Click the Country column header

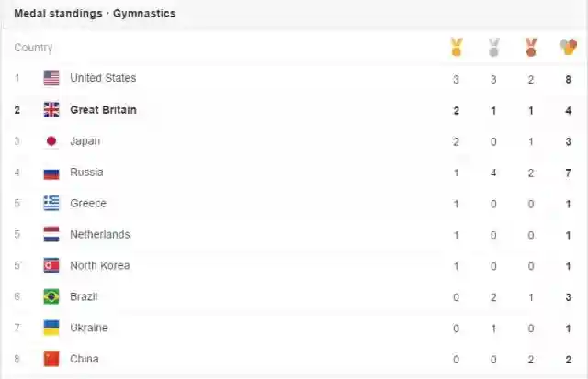click(x=33, y=48)
